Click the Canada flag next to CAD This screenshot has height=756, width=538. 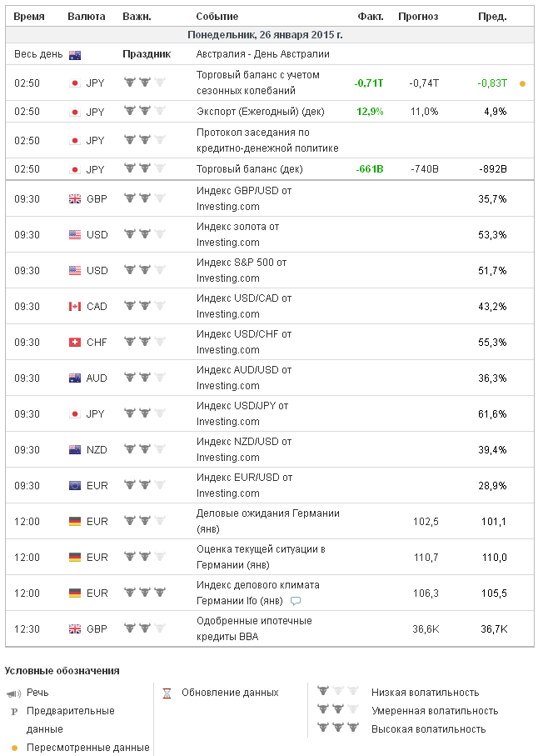click(x=75, y=307)
